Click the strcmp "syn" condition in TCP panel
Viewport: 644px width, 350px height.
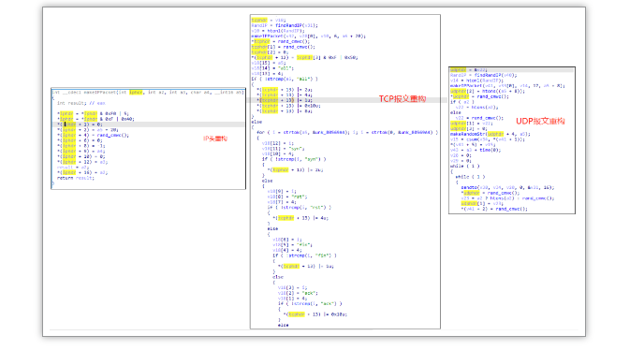pyautogui.click(x=294, y=159)
